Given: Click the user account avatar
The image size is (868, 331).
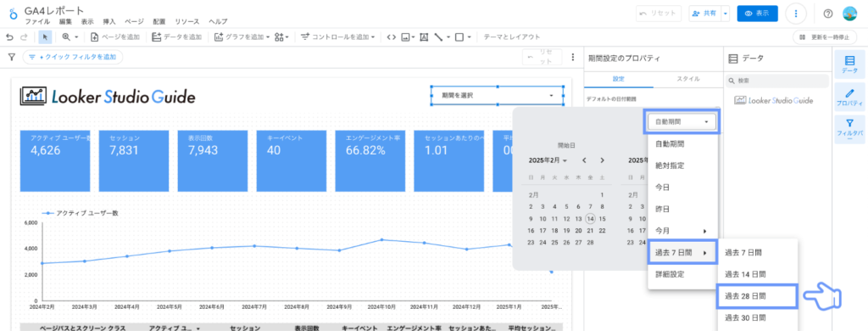Looking at the screenshot, I should point(849,14).
